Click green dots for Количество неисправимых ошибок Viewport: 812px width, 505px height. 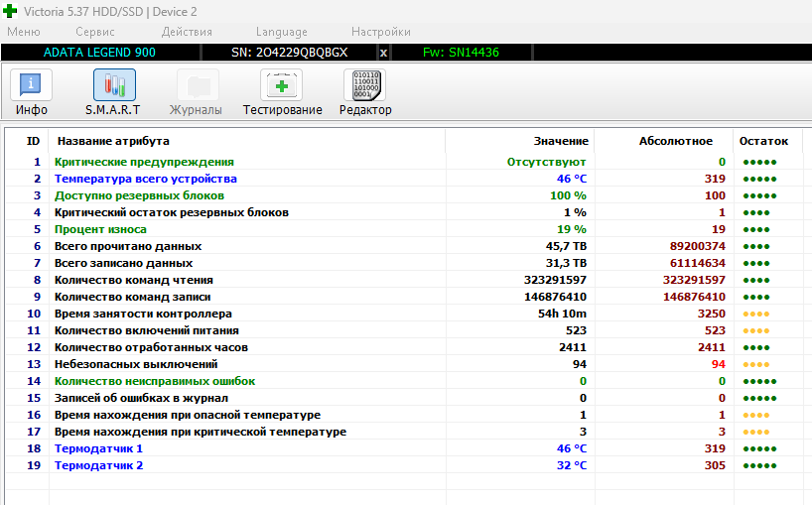[x=759, y=381]
